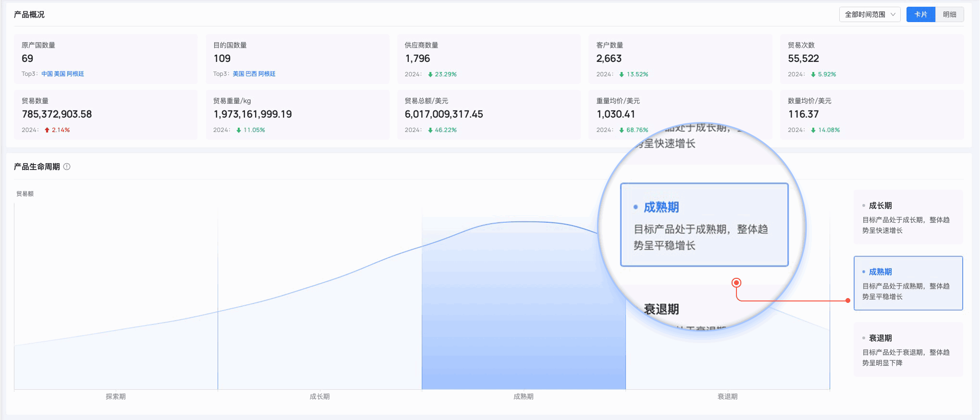Open 巴西 link under 目的国数量

coord(251,74)
